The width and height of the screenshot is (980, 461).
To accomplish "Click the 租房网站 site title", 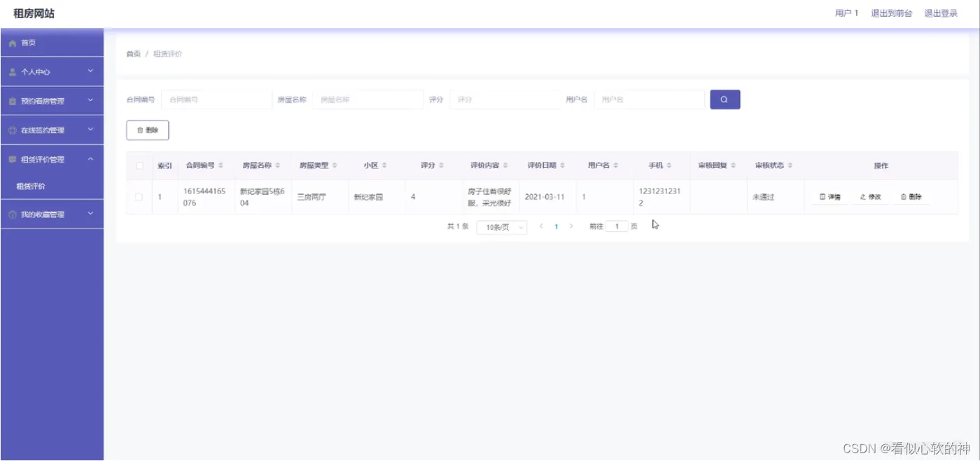I will coord(34,13).
